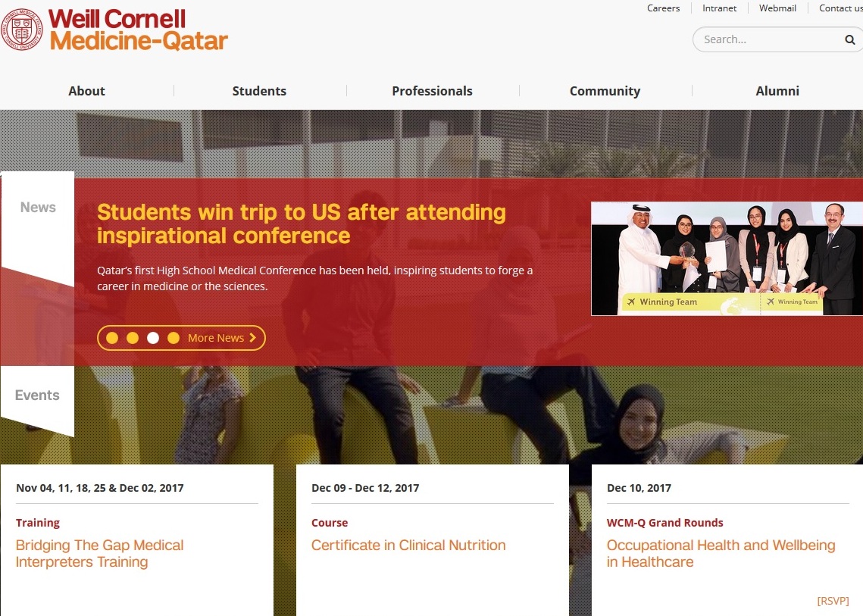Focus the Search text field

coord(768,39)
